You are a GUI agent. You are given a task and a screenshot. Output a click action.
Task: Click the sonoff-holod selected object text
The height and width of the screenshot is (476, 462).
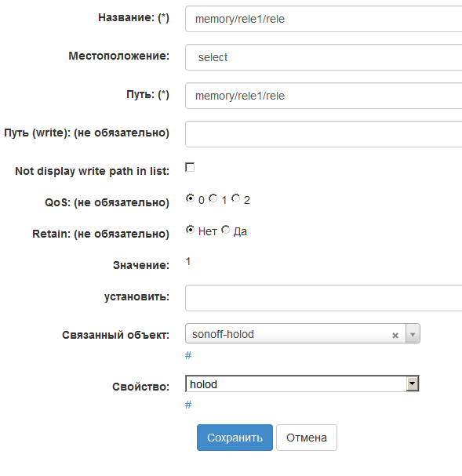pyautogui.click(x=223, y=334)
